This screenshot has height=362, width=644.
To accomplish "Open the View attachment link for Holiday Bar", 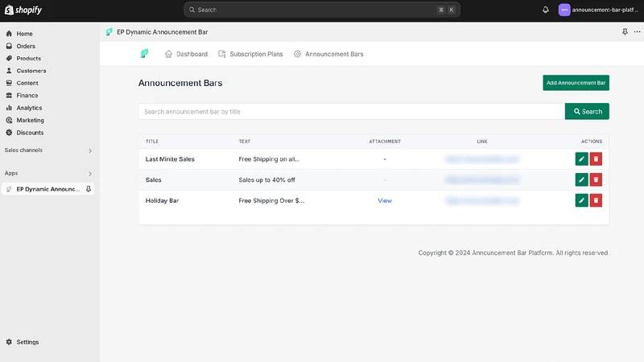I will coord(385,200).
